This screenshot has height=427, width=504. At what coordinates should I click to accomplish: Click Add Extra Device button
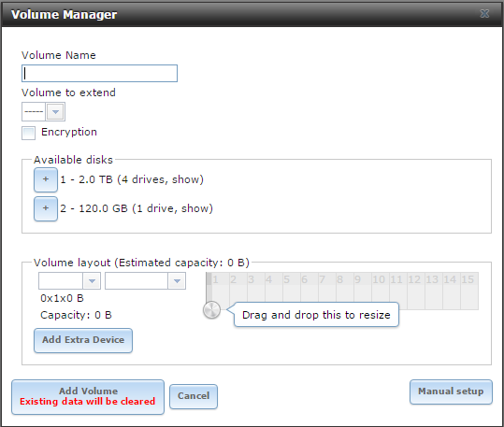click(83, 340)
